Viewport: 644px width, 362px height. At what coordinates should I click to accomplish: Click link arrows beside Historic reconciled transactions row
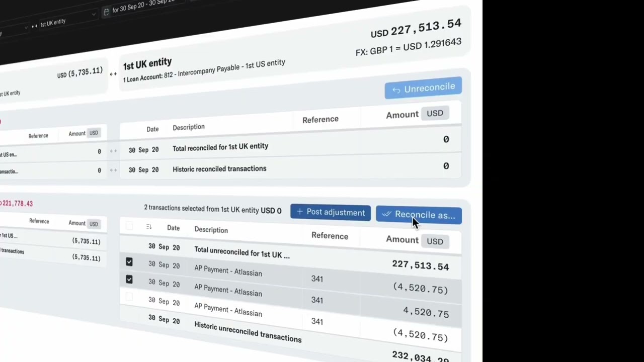[x=113, y=170]
